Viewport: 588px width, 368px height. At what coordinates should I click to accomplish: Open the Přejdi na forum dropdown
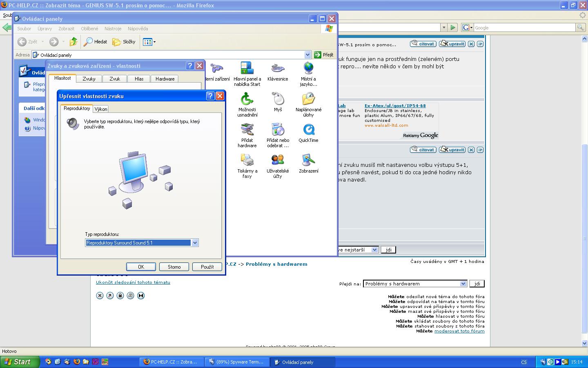463,284
